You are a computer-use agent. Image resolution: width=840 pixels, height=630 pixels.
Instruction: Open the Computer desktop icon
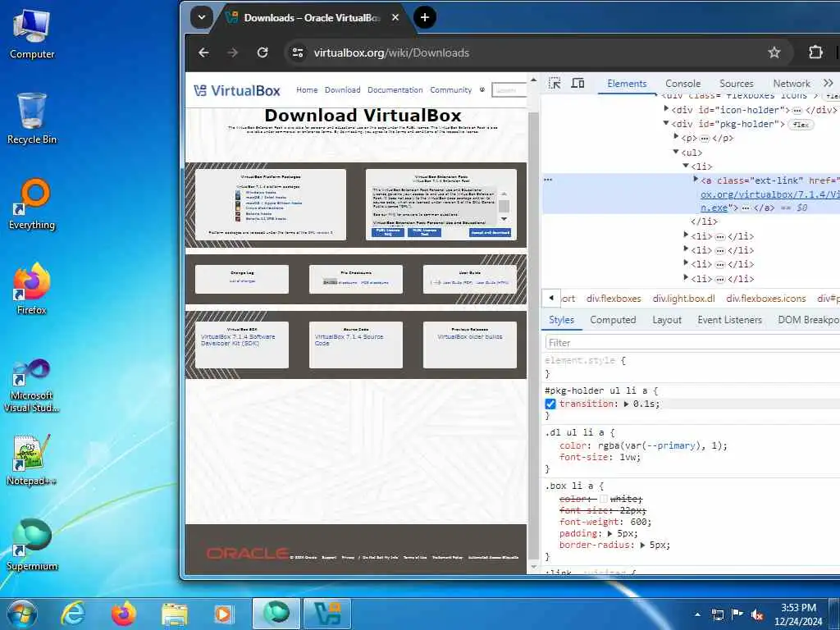(32, 34)
